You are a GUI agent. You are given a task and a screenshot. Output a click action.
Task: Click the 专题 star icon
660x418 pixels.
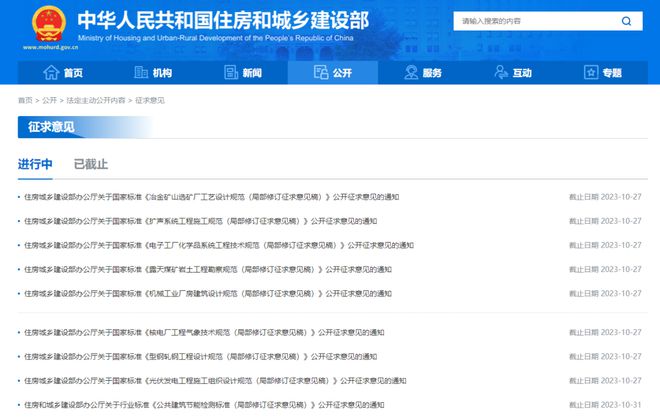click(591, 72)
